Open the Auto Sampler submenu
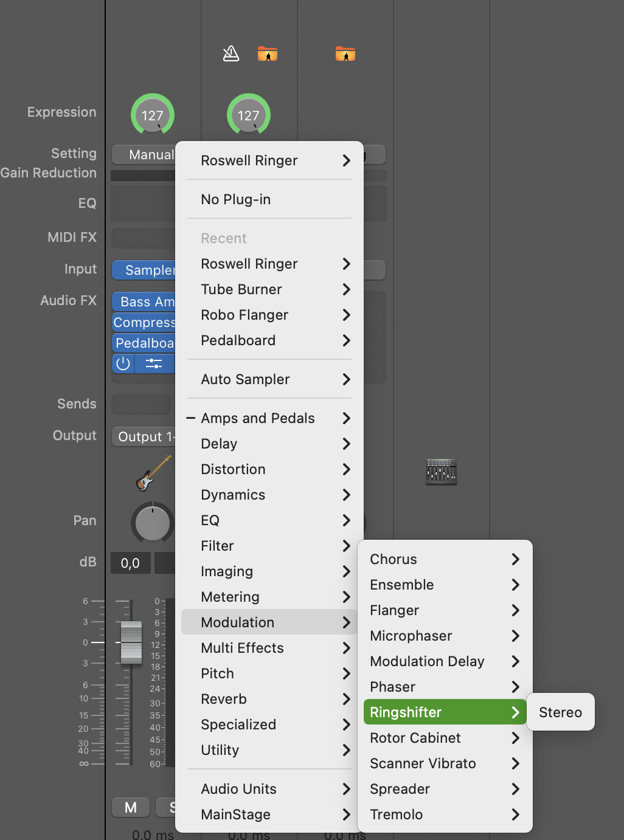The image size is (624, 840). click(269, 379)
